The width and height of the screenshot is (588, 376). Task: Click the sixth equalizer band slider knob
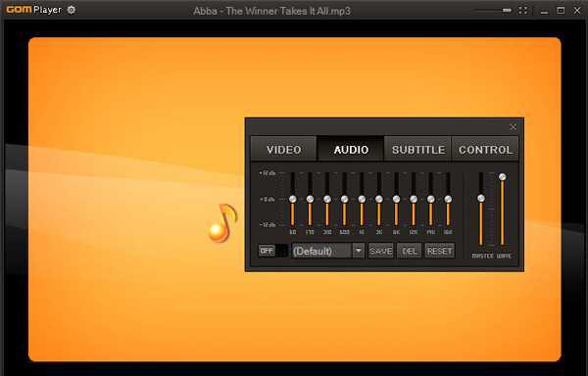[x=378, y=199]
